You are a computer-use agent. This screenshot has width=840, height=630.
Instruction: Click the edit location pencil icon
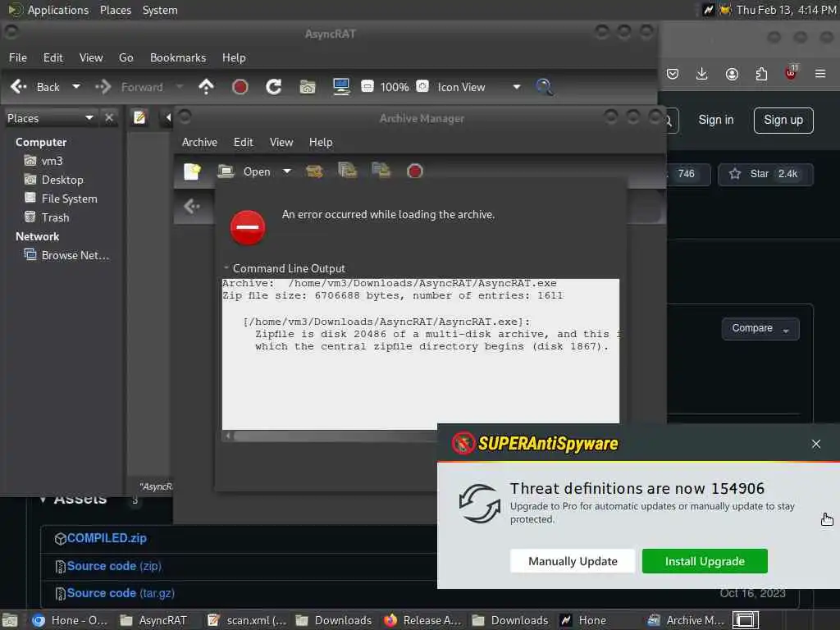click(139, 117)
